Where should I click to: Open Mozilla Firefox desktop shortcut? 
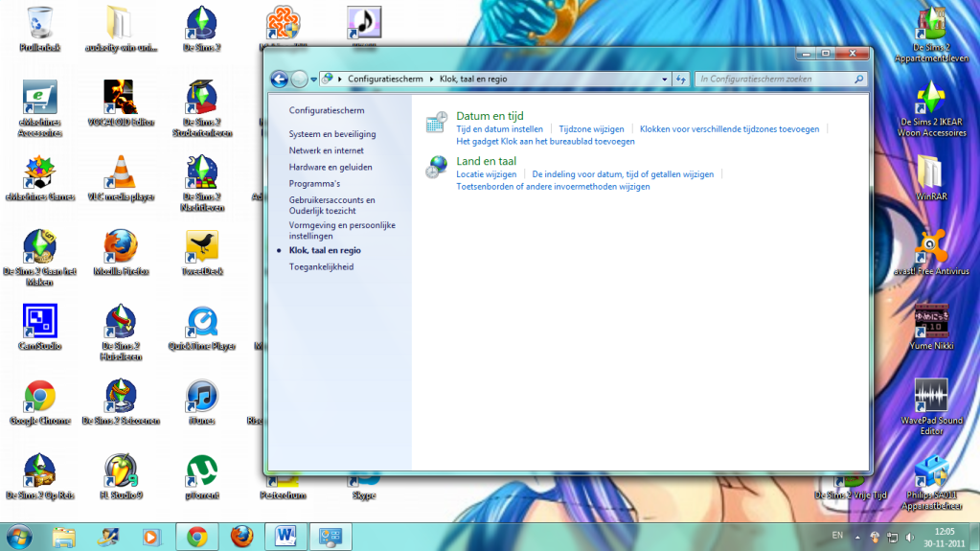tap(121, 247)
